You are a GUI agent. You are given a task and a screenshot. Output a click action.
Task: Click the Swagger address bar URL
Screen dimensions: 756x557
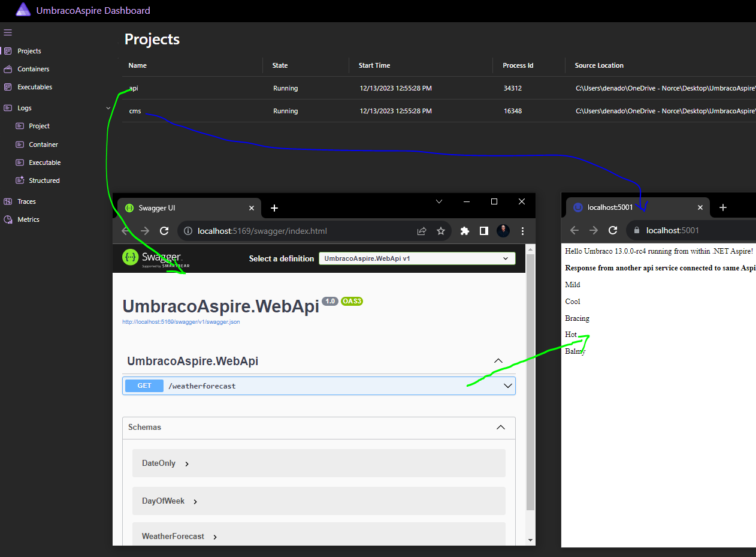pos(262,231)
